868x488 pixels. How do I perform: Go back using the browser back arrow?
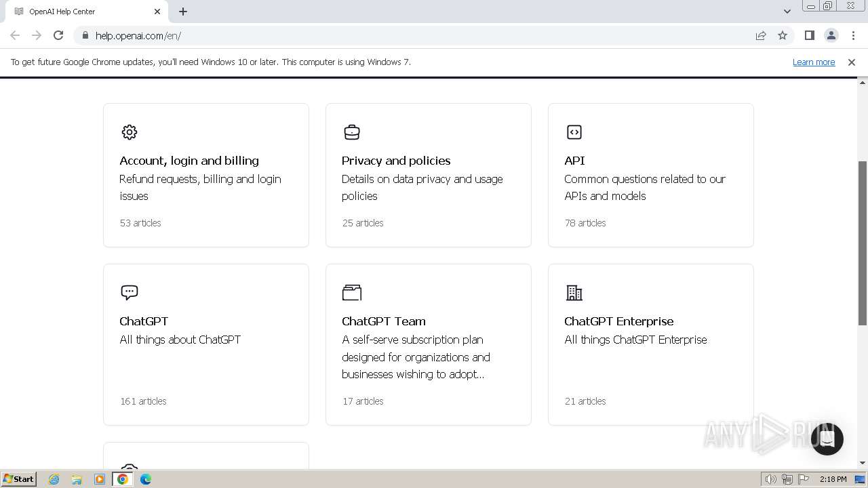click(x=15, y=35)
